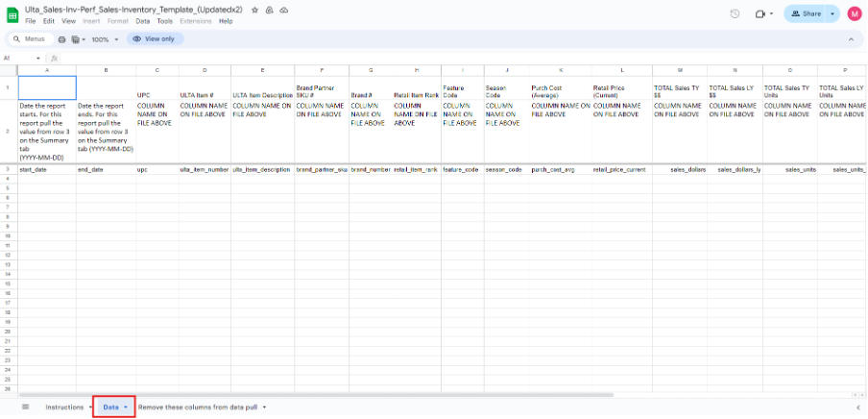Switch to the Instructions sheet tab

[x=64, y=407]
